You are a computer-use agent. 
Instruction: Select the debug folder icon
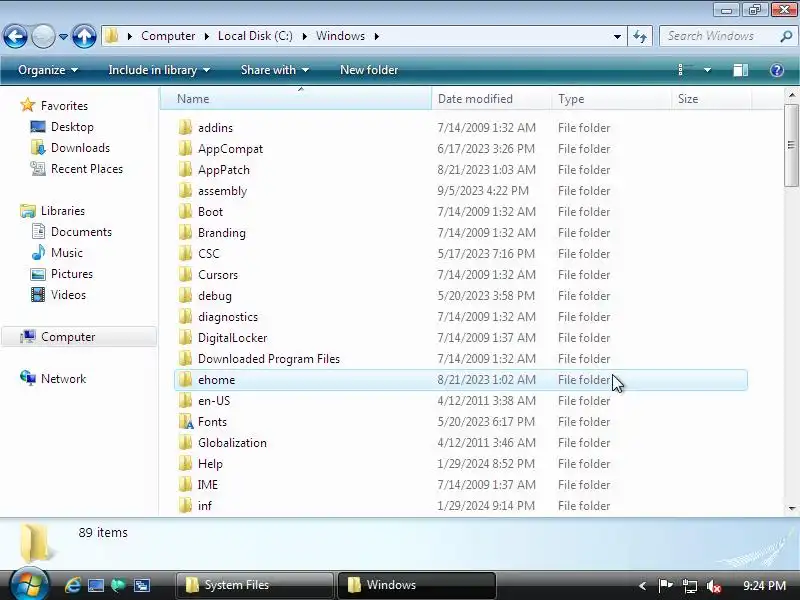(185, 295)
